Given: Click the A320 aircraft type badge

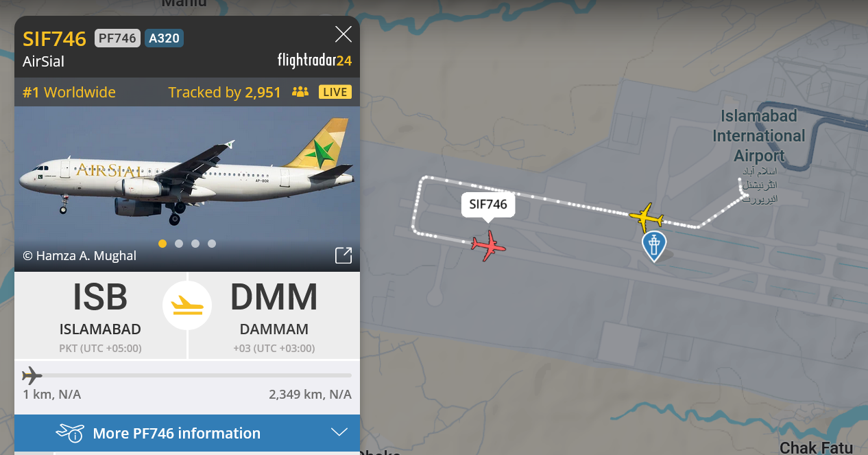Looking at the screenshot, I should pos(164,38).
